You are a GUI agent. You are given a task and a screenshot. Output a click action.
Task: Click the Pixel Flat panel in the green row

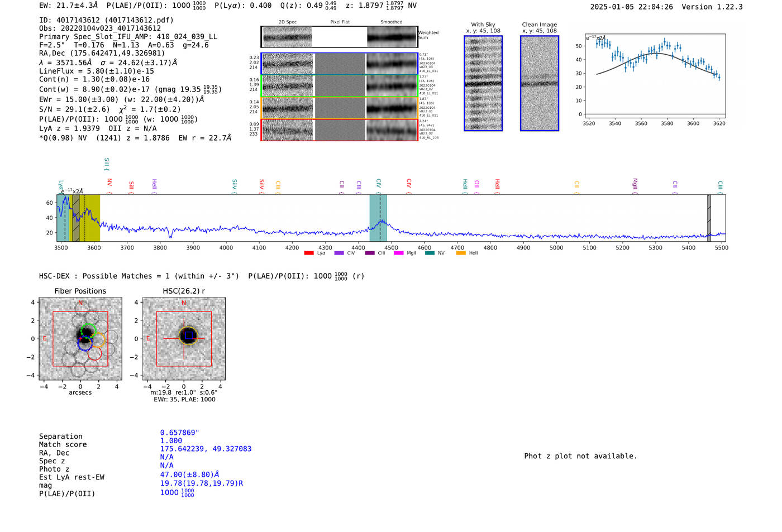[x=340, y=86]
